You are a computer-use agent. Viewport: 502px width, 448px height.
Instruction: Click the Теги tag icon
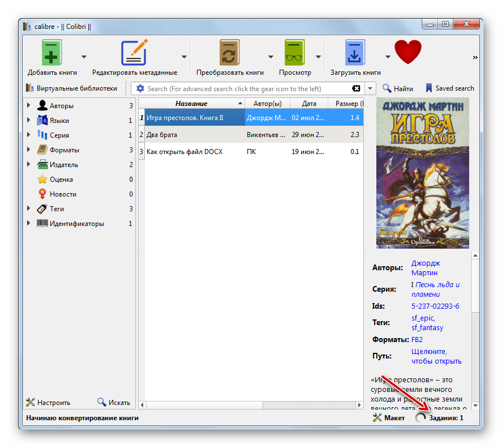(42, 208)
